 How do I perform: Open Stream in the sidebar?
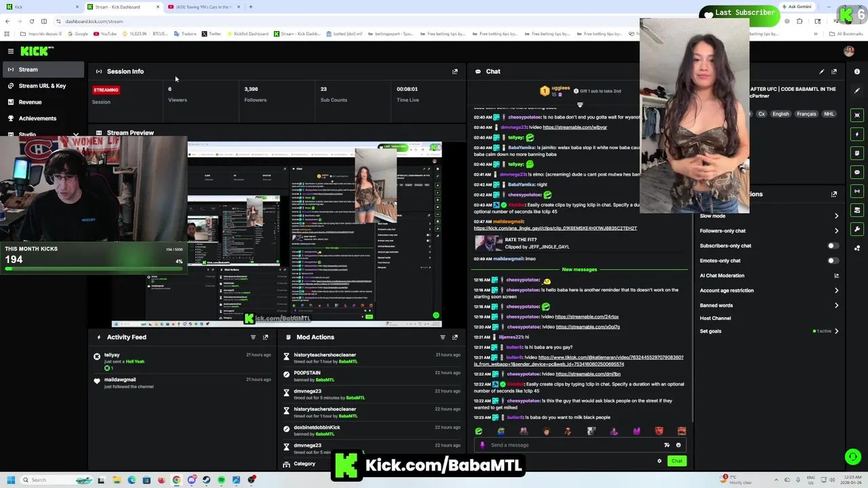click(x=42, y=70)
